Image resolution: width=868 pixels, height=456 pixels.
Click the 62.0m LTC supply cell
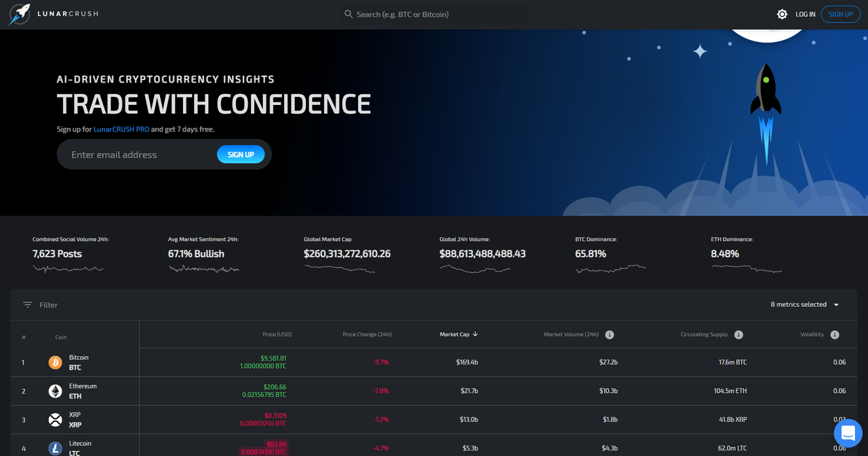click(732, 448)
